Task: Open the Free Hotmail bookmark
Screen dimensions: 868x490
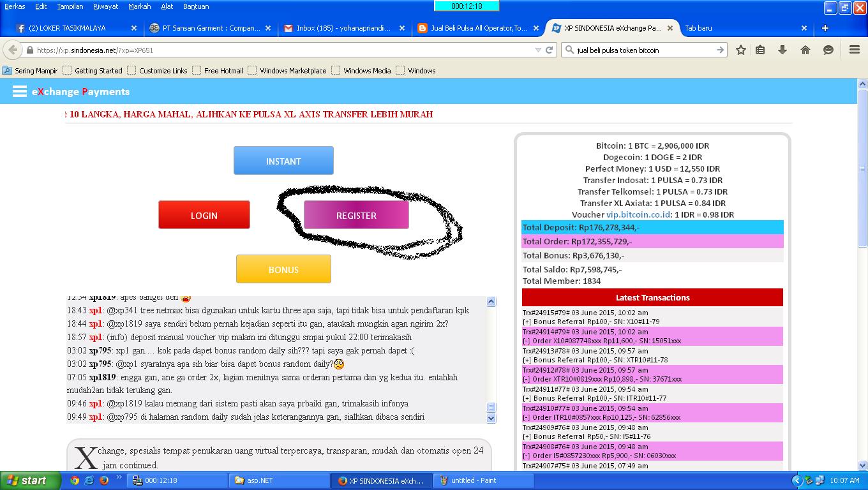Action: (218, 71)
